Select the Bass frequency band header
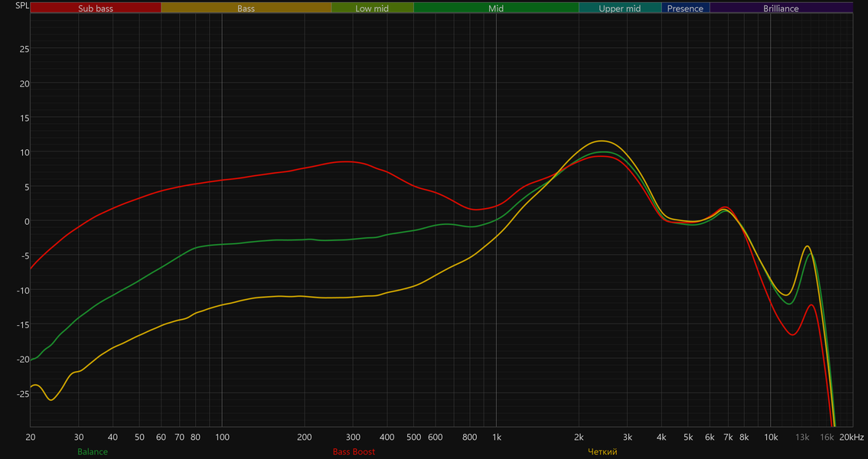 (246, 8)
